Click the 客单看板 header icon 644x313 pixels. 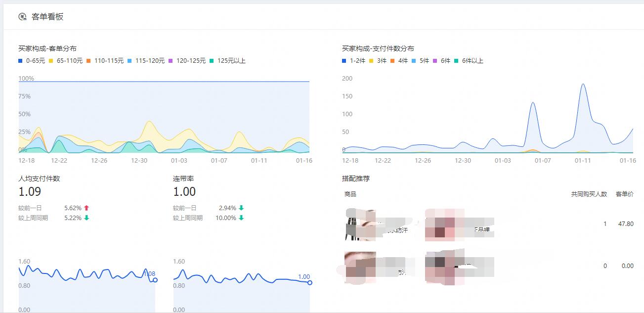click(x=22, y=17)
